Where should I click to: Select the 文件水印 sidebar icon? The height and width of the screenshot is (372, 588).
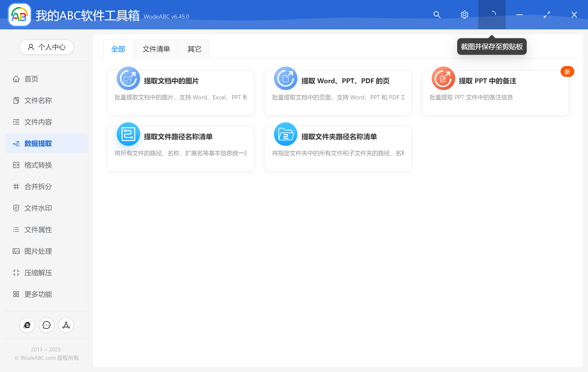point(16,208)
